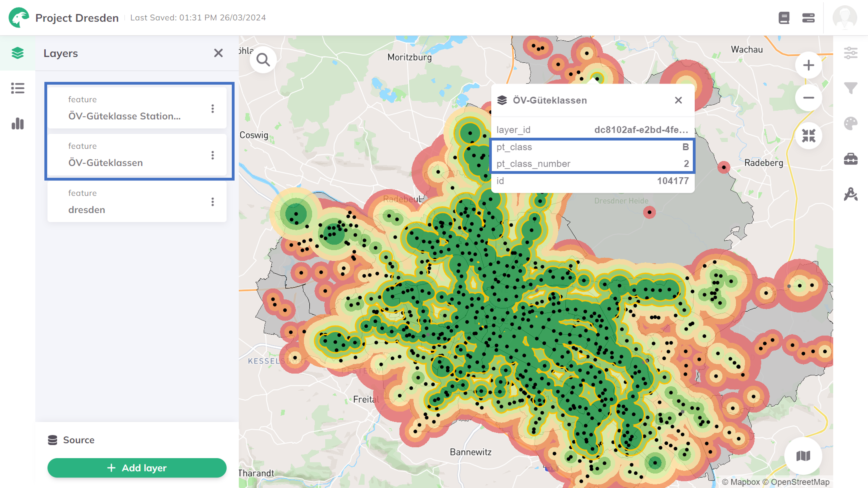Open the Mapbox attribution link
868x488 pixels.
coord(741,482)
